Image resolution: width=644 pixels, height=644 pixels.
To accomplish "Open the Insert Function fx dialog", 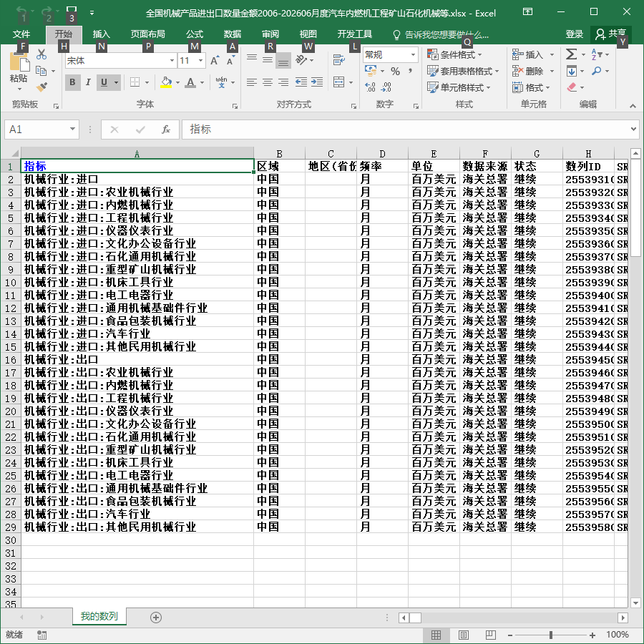I will (165, 130).
